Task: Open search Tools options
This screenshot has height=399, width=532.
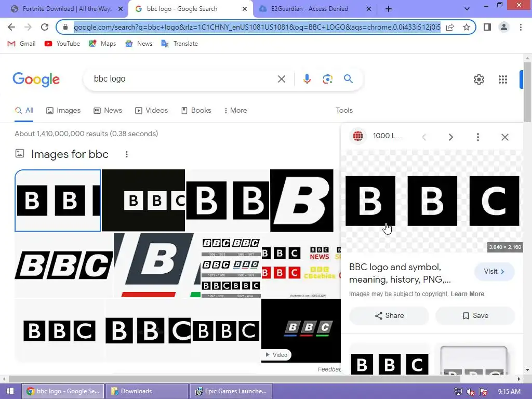Action: (344, 110)
